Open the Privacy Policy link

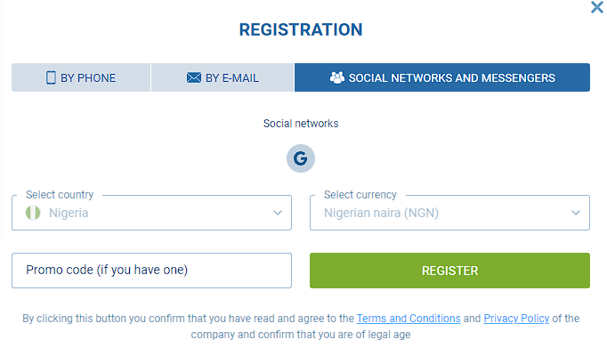517,319
